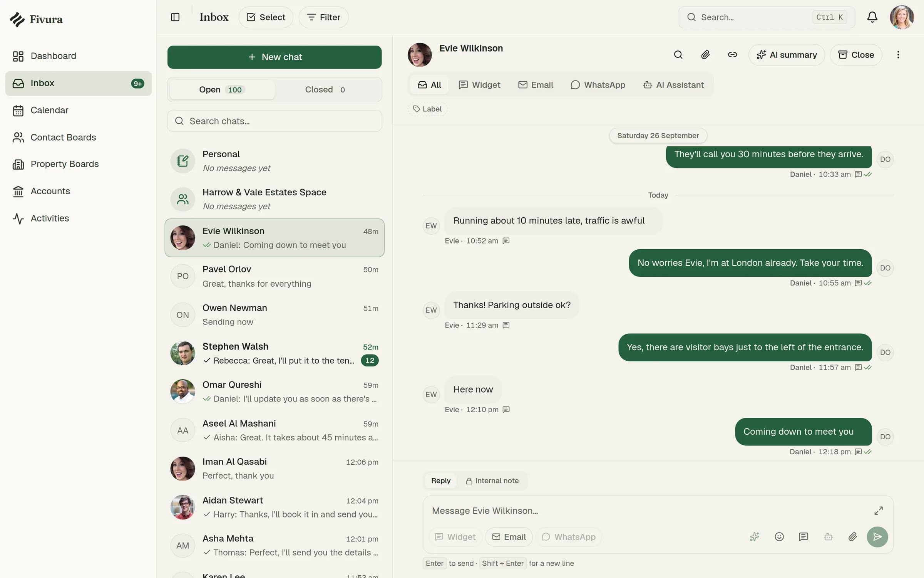This screenshot has width=924, height=578.
Task: Open Contact Boards
Action: 78,137
